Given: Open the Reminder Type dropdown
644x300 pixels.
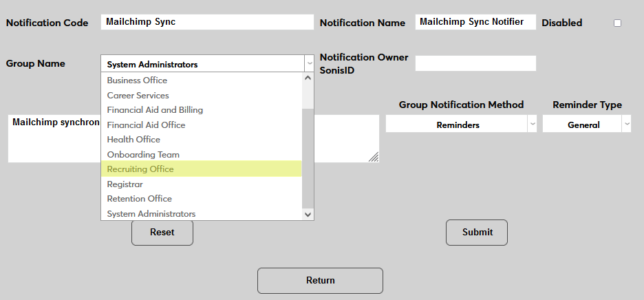Looking at the screenshot, I should click(x=587, y=124).
